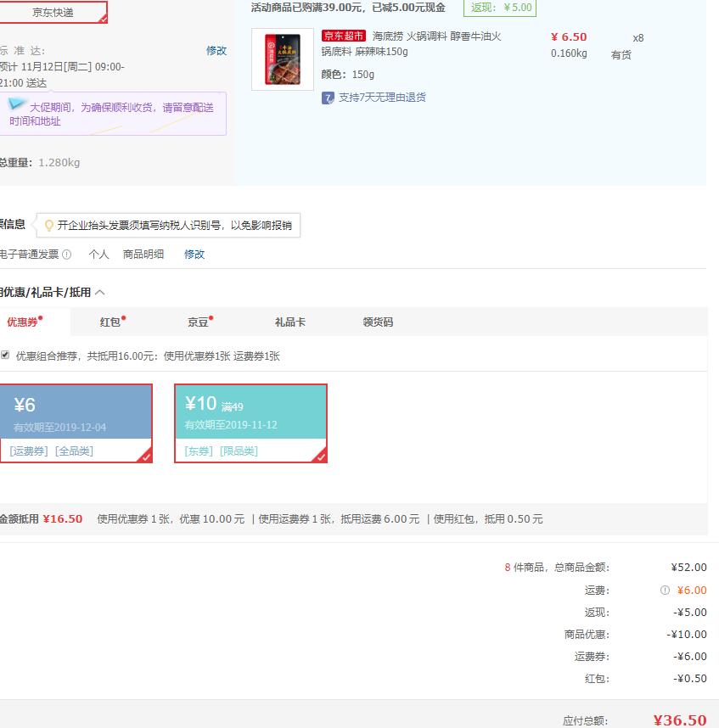Switch to the 领货码 tab

378,322
